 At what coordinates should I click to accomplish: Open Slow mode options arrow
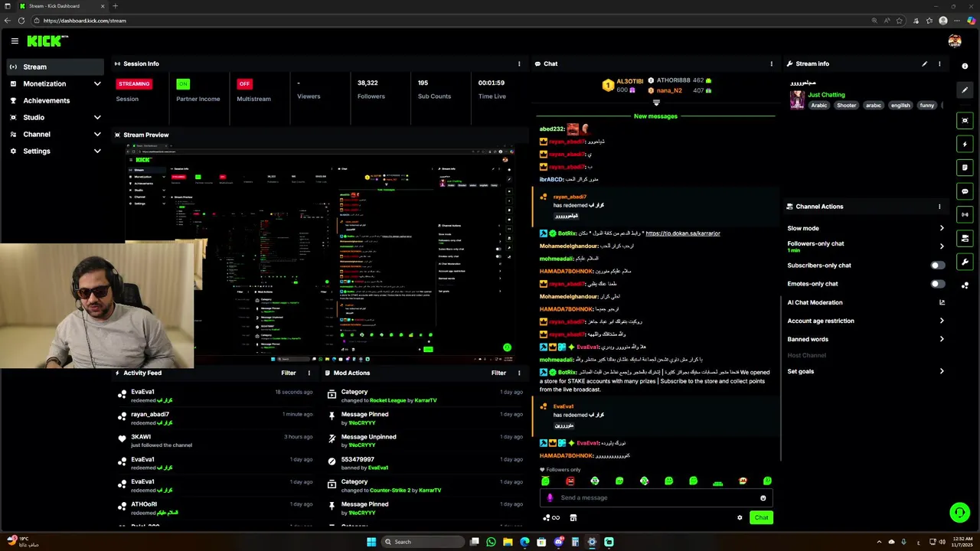point(942,228)
